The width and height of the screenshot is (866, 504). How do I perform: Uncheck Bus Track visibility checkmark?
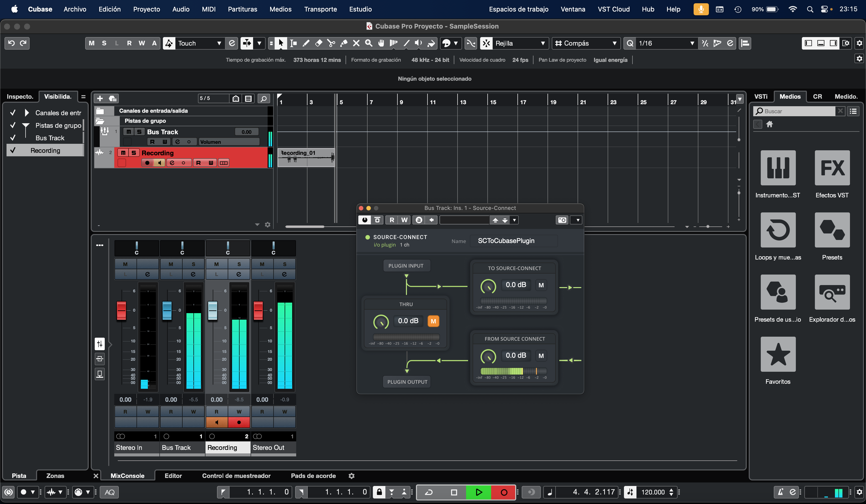point(13,138)
